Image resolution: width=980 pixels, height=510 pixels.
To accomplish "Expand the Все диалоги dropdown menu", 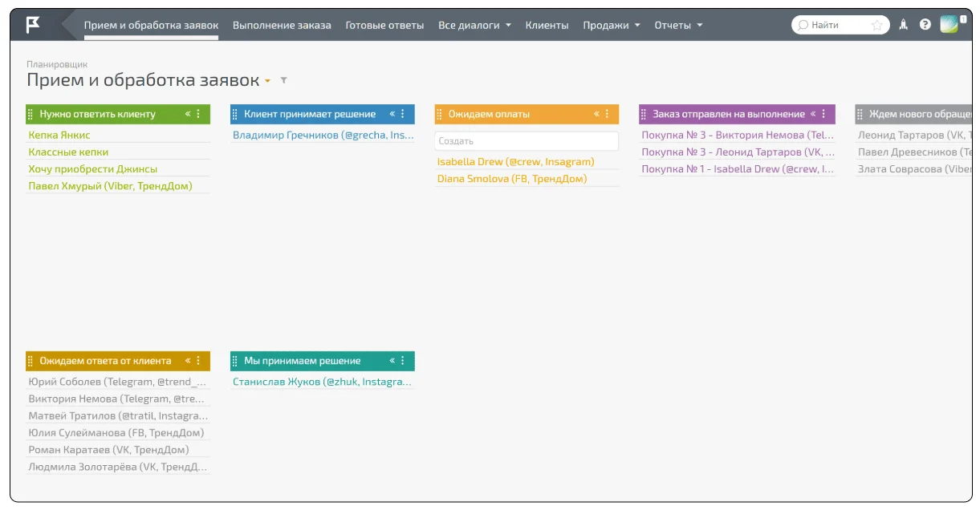I will [x=474, y=25].
